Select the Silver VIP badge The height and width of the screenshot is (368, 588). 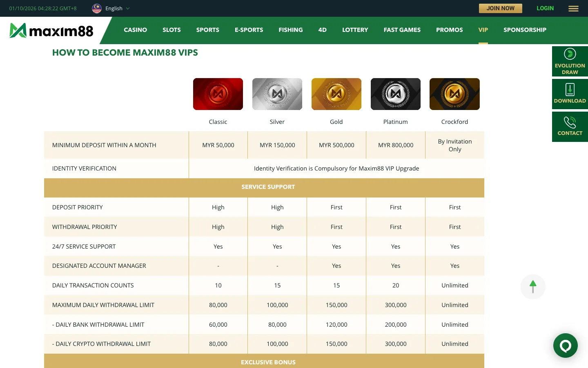point(277,94)
